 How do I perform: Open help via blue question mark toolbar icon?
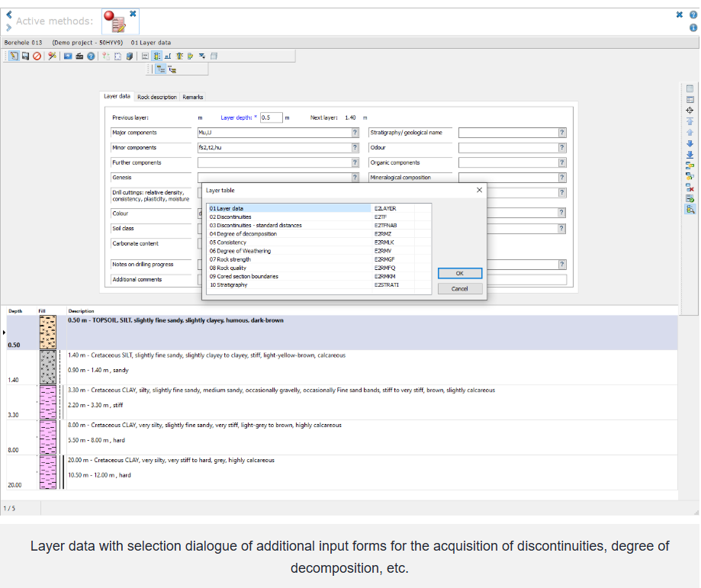[x=90, y=56]
